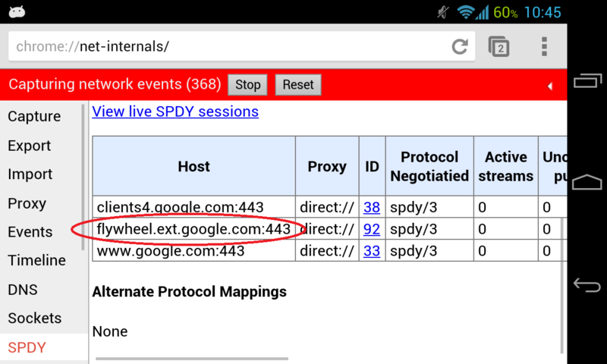Switch to the Sockets tab
The image size is (607, 364).
[x=35, y=318]
